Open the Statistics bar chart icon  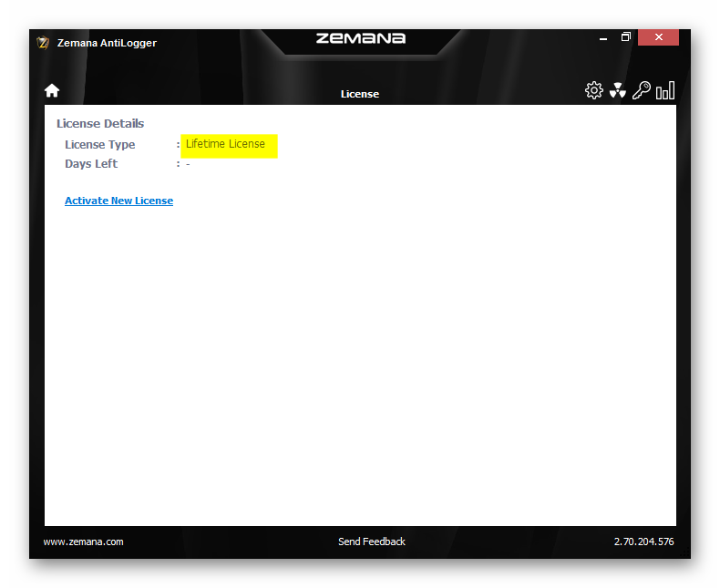[x=665, y=90]
